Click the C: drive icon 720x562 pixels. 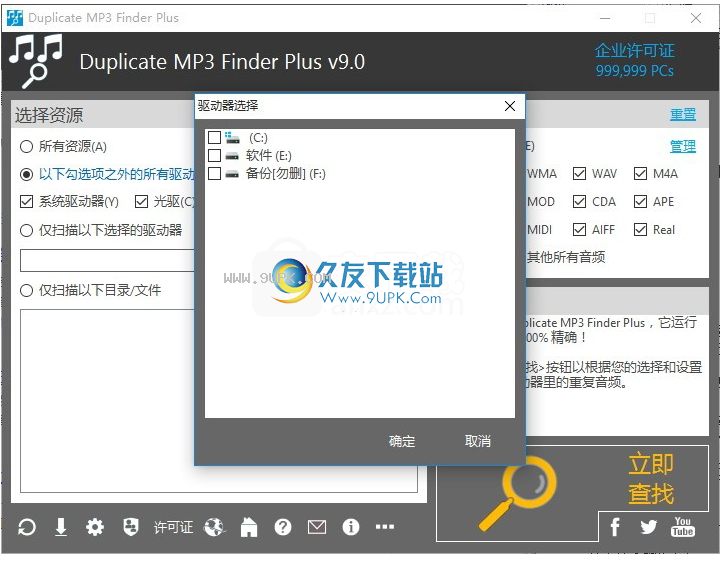(x=232, y=137)
